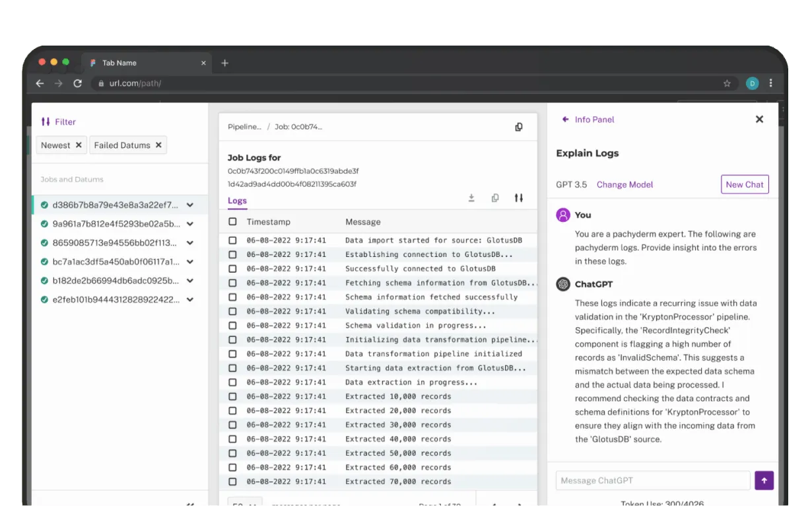Screen dimensions: 812x506
Task: Go back using the browser back arrow
Action: click(40, 83)
